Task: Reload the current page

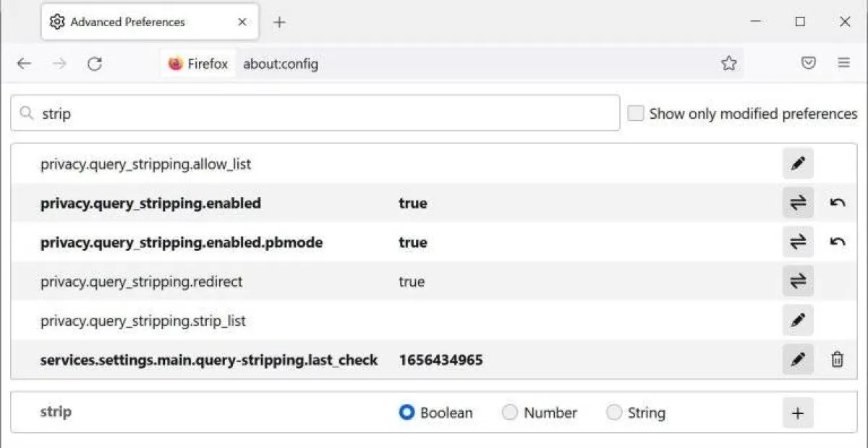Action: point(94,64)
